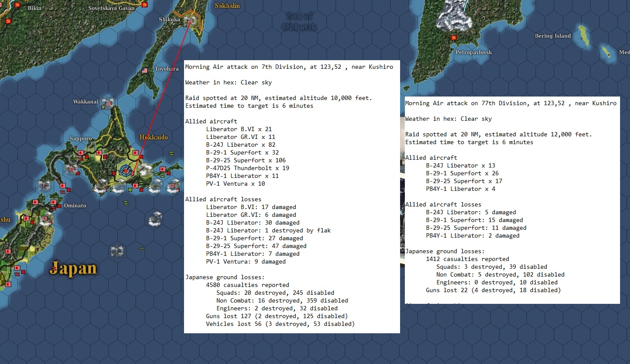The image size is (630, 364).
Task: Click the 'B-29-1 Superfort: 15 damaged' line
Action: point(475,220)
